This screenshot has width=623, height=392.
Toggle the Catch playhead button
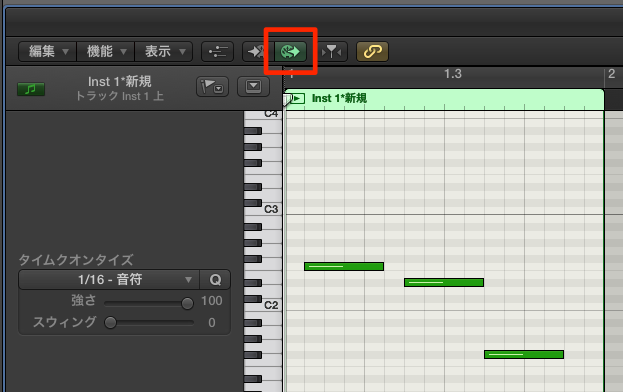point(331,52)
